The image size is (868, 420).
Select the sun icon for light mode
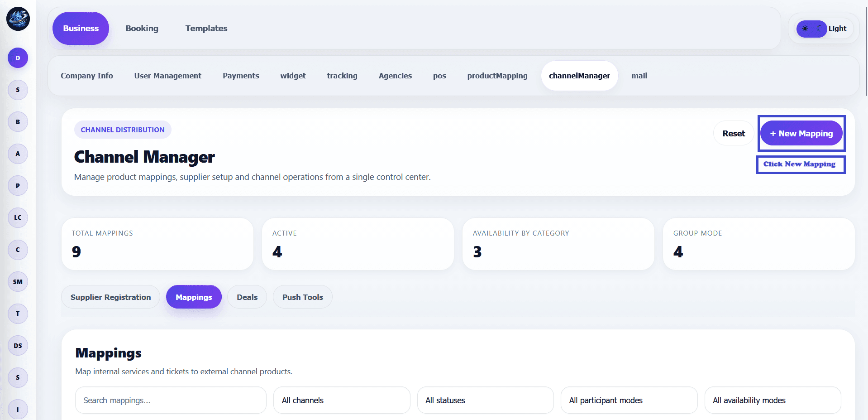(805, 29)
